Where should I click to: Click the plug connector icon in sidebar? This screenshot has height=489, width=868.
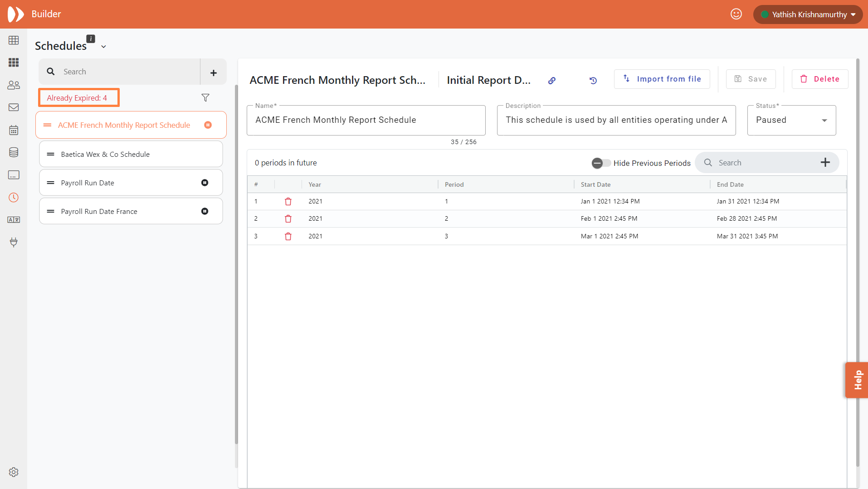(14, 242)
